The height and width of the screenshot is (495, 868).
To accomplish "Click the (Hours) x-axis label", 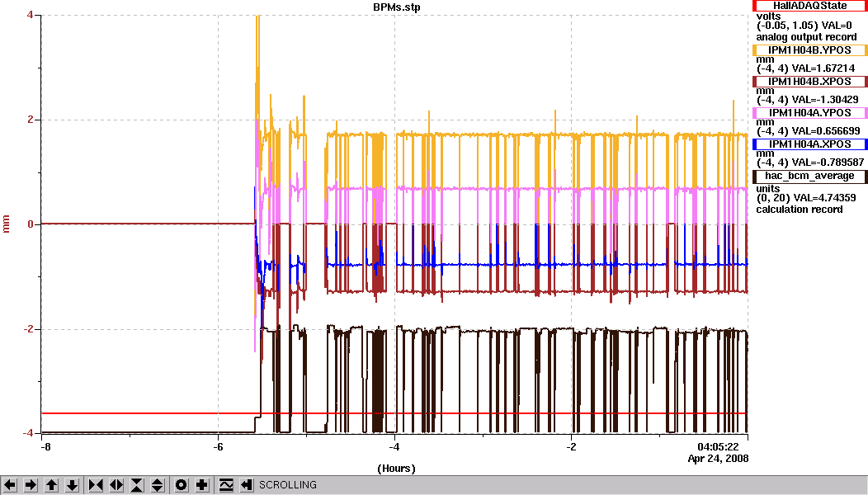I will (x=396, y=469).
